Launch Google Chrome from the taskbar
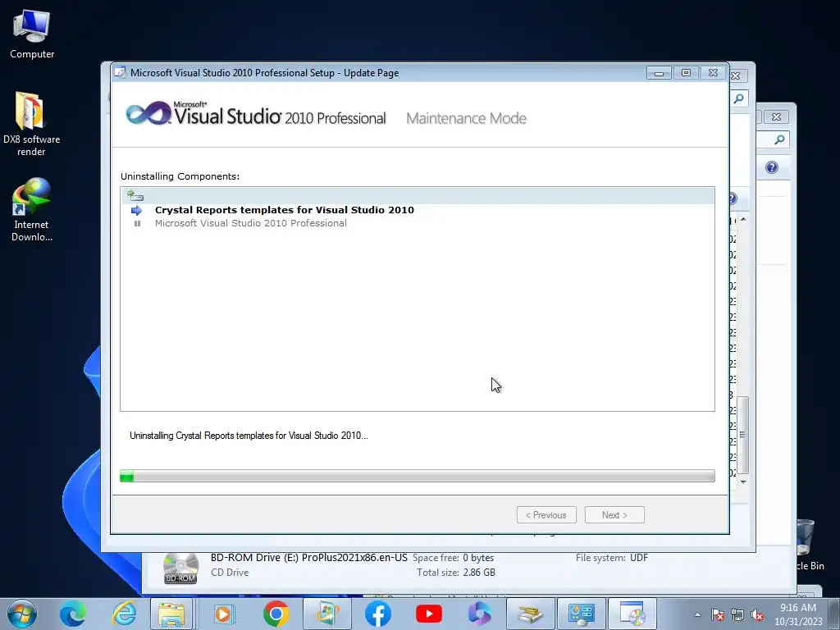840x630 pixels. (x=276, y=614)
